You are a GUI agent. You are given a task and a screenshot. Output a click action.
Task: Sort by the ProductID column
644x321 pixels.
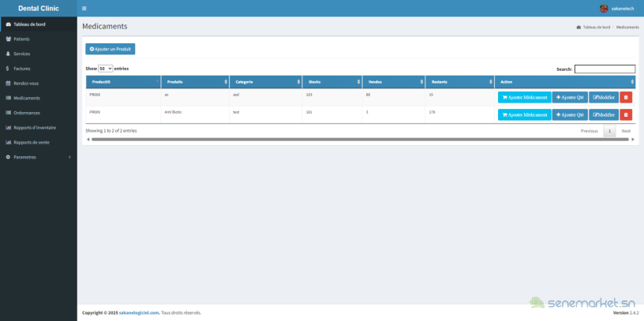(x=123, y=82)
